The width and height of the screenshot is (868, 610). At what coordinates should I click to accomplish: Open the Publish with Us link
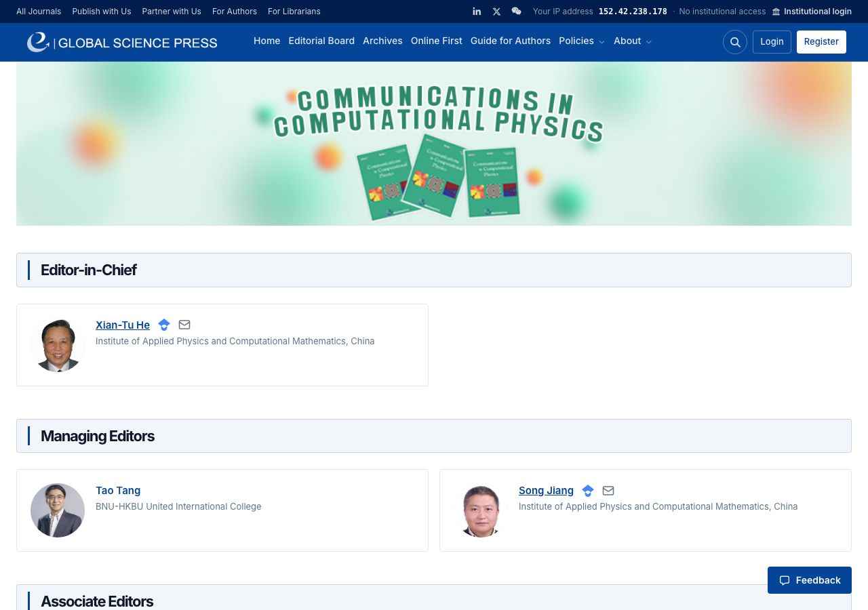pyautogui.click(x=102, y=12)
